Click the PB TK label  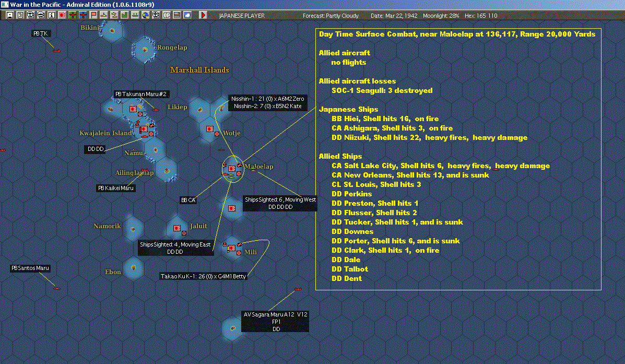tap(41, 33)
